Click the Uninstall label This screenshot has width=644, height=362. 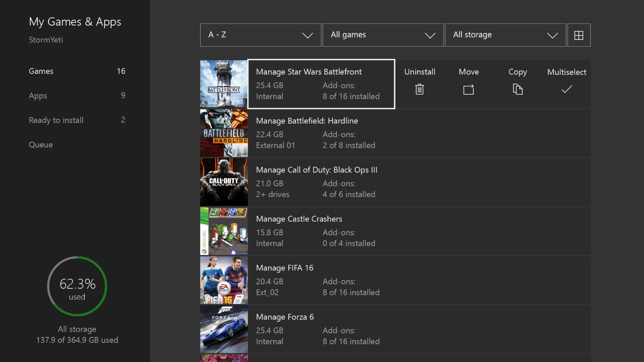coord(420,72)
